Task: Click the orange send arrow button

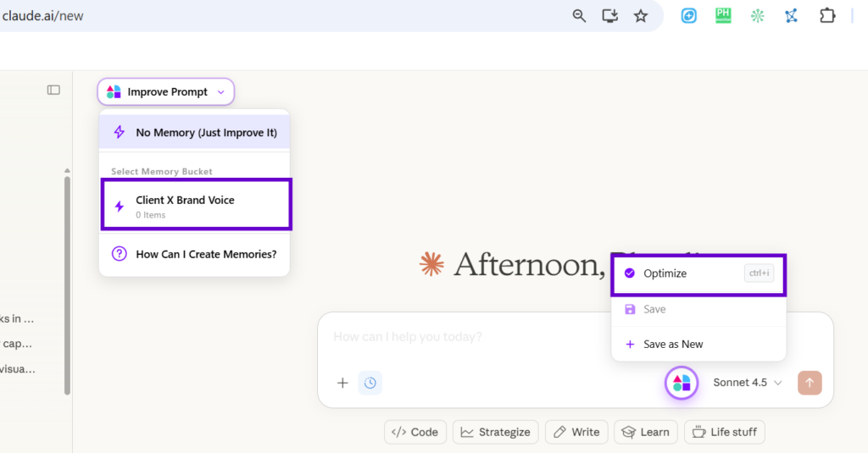Action: click(x=810, y=383)
